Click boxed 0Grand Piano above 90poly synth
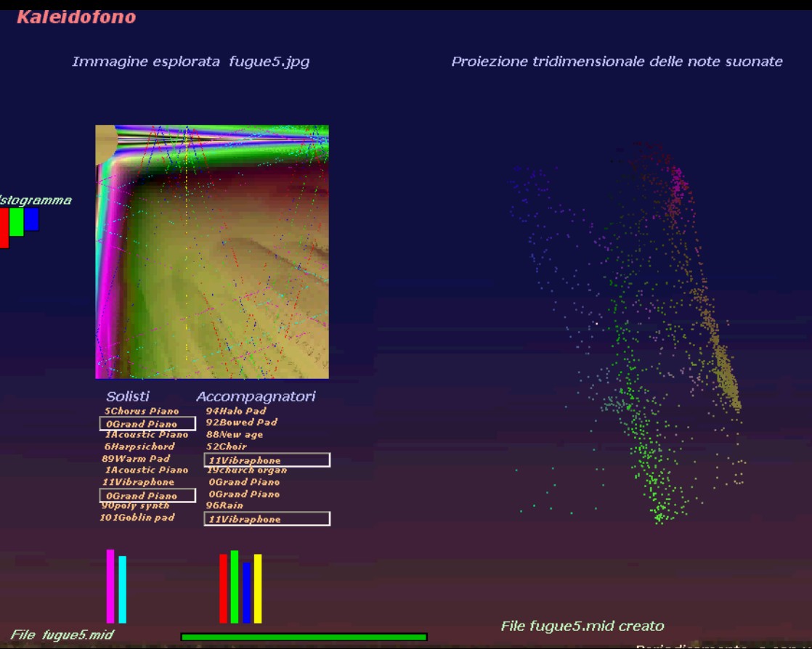 click(x=147, y=496)
